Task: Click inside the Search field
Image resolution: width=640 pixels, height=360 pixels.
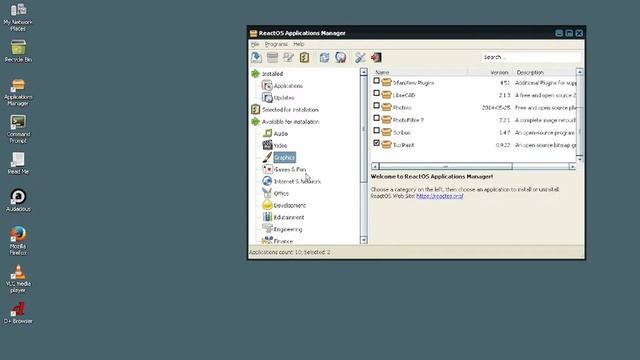Action: point(531,57)
